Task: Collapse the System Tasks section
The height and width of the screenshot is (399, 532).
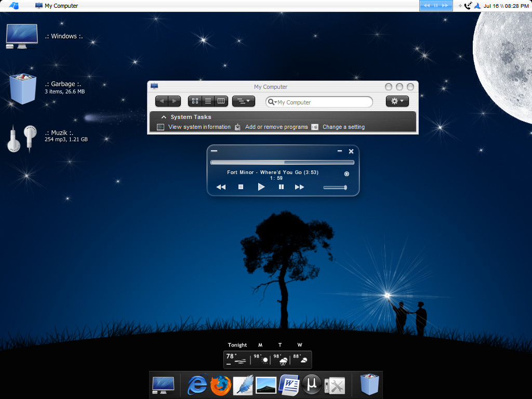Action: tap(164, 117)
